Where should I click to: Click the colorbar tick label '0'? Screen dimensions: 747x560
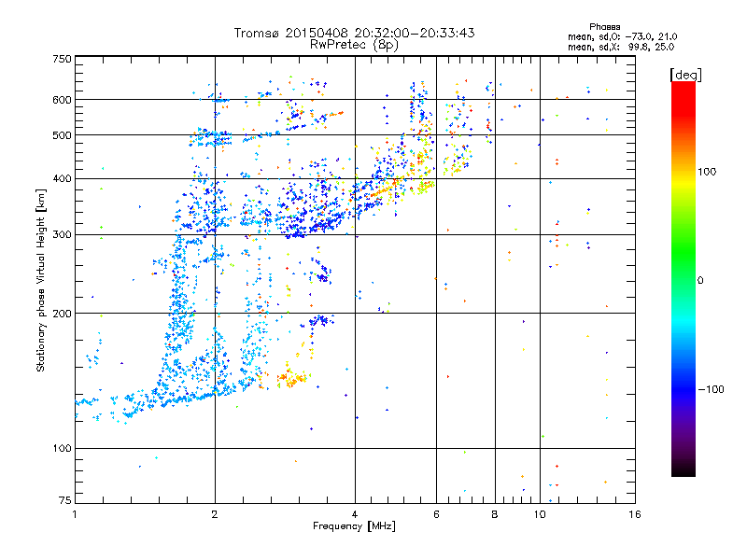[x=700, y=280]
